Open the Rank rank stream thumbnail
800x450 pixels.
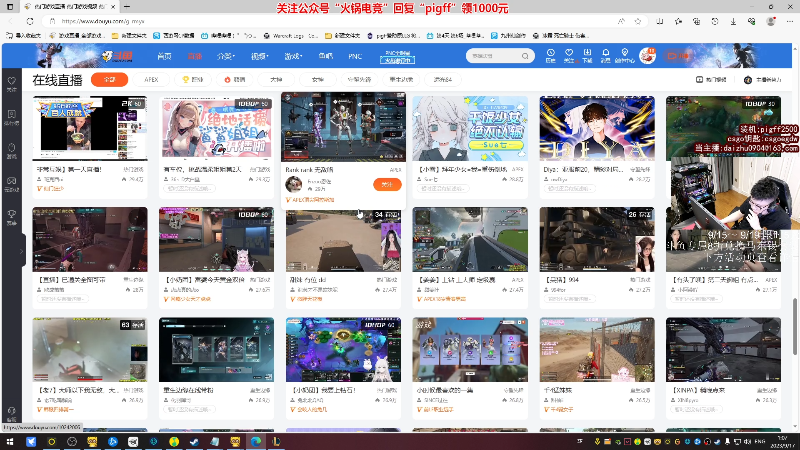tap(343, 127)
